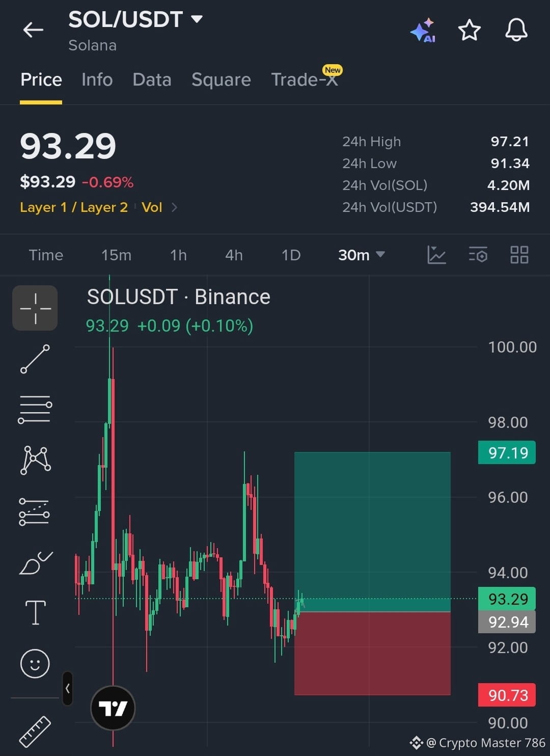The height and width of the screenshot is (756, 550).
Task: Switch to the Price tab
Action: pyautogui.click(x=41, y=79)
